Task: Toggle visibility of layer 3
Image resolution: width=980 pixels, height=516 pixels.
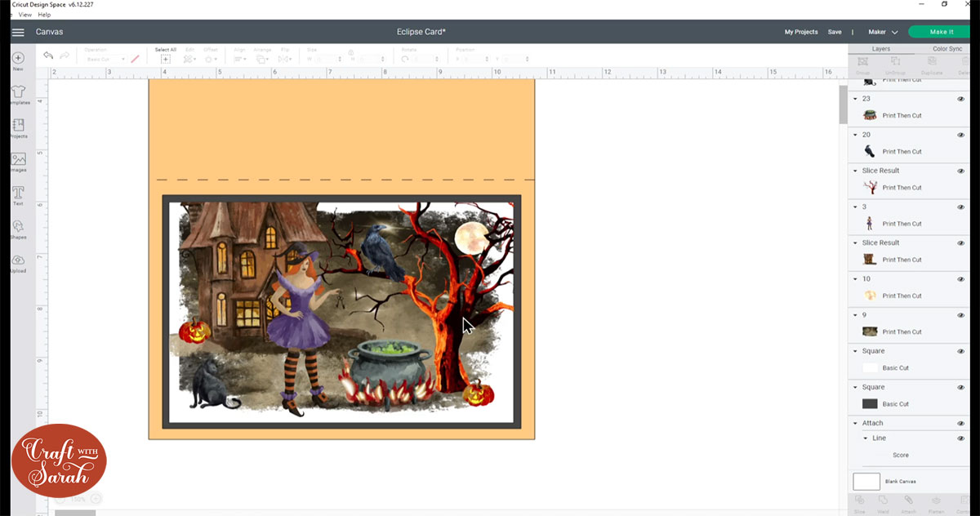Action: pos(960,207)
